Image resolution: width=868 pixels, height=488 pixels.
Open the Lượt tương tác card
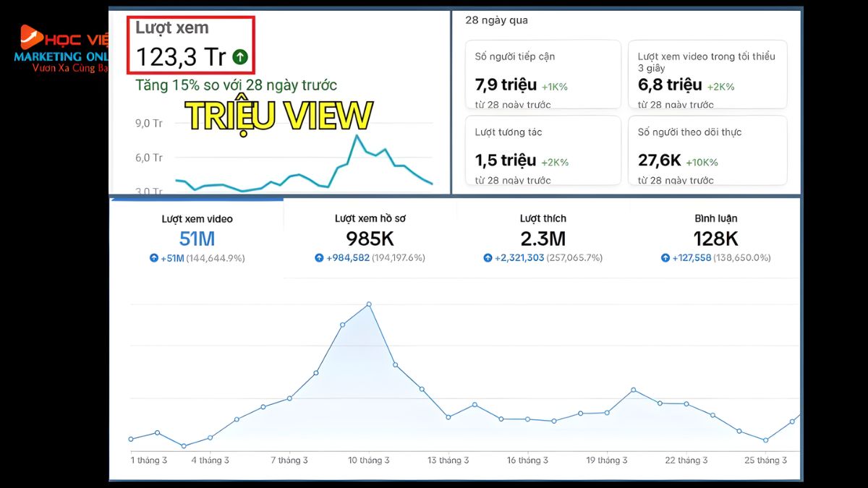543,150
